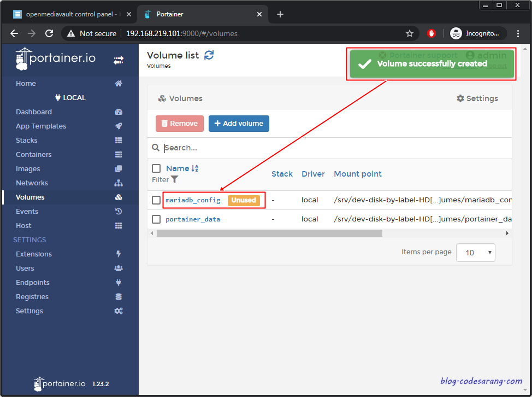The height and width of the screenshot is (397, 532).
Task: Open the Containers menu item
Action: (x=33, y=155)
